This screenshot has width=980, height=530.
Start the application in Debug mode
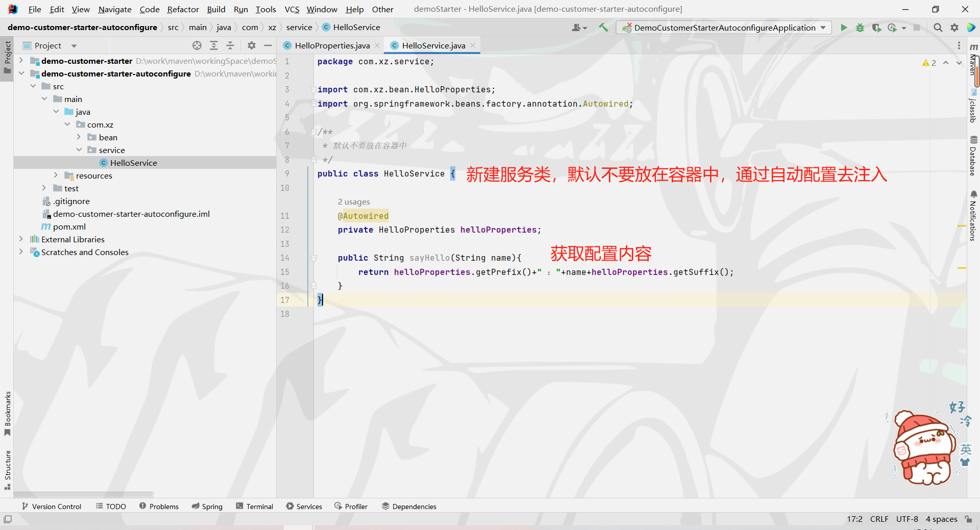click(860, 28)
